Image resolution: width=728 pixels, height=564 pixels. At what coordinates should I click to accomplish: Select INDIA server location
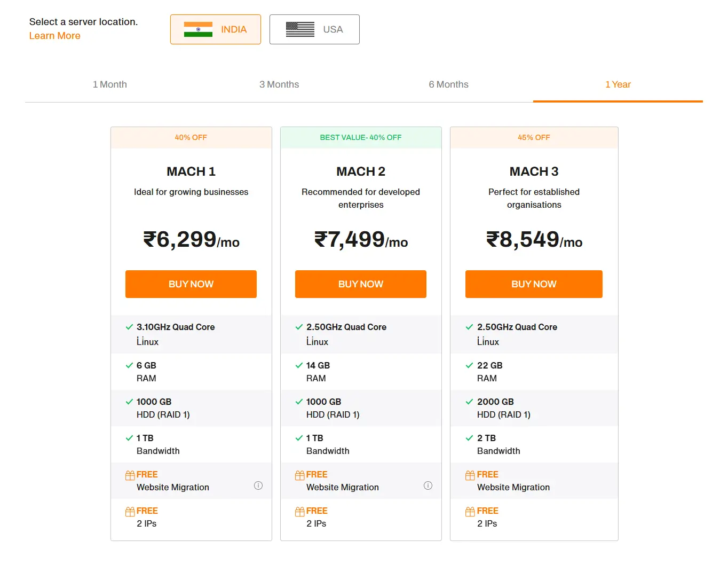click(216, 29)
